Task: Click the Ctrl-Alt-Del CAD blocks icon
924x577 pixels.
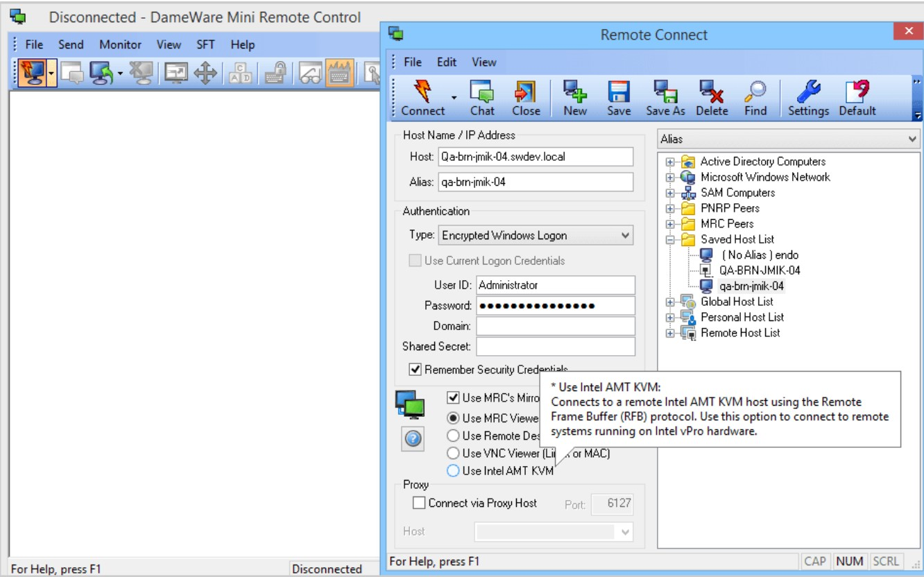Action: 241,72
